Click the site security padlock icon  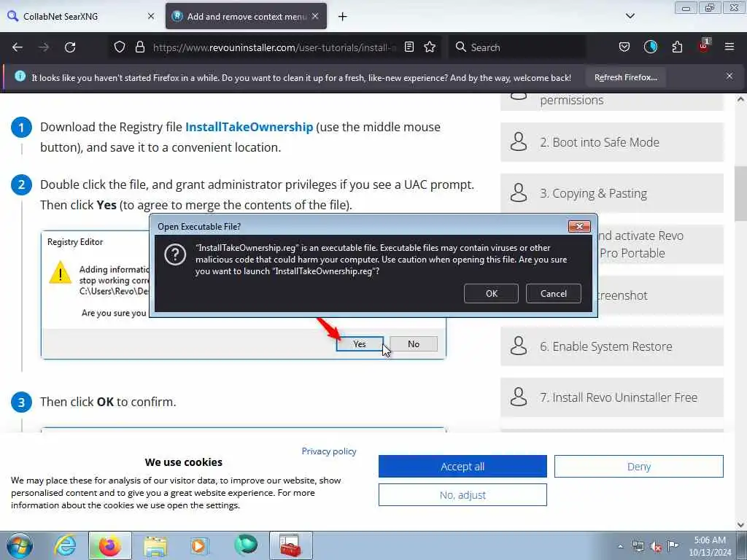point(139,47)
